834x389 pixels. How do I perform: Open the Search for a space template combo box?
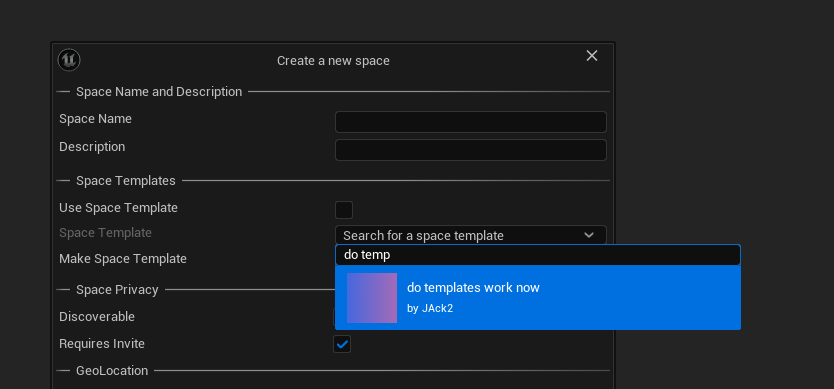(471, 235)
